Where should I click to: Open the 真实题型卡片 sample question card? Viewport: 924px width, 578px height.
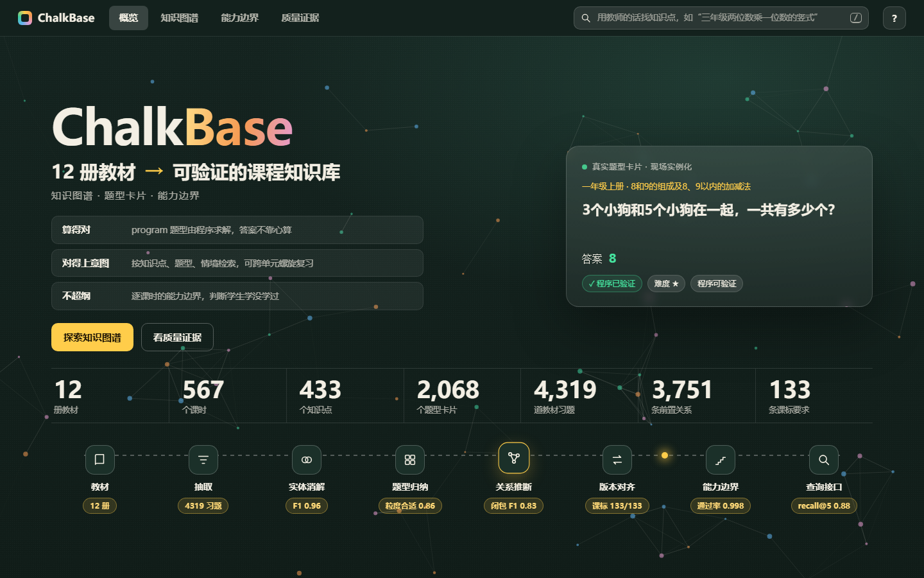tap(719, 227)
